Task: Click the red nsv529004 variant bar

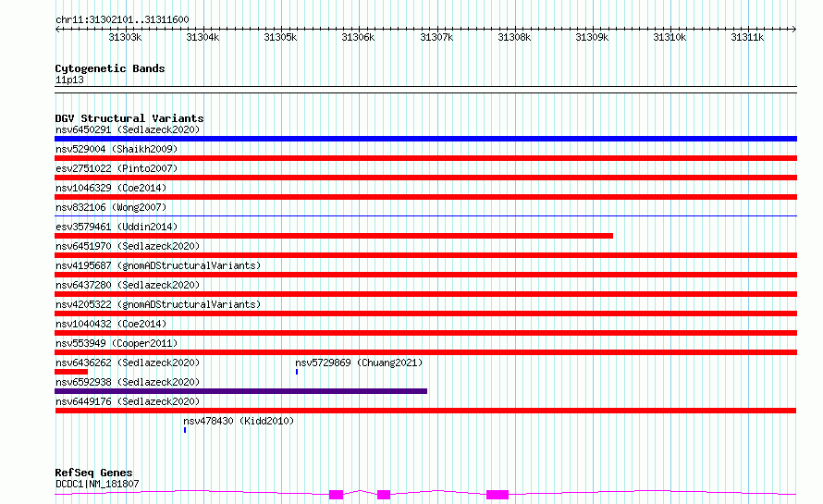Action: [425, 158]
